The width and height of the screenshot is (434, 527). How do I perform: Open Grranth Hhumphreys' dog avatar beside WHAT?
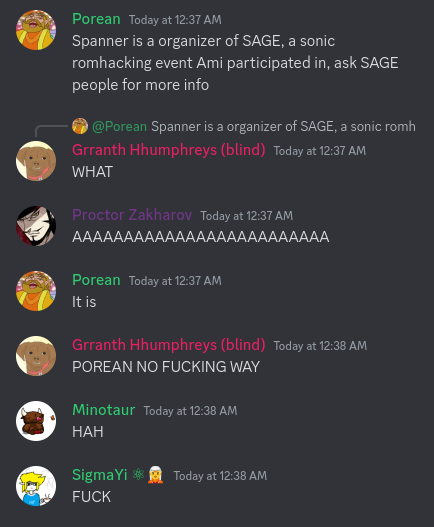click(x=36, y=161)
